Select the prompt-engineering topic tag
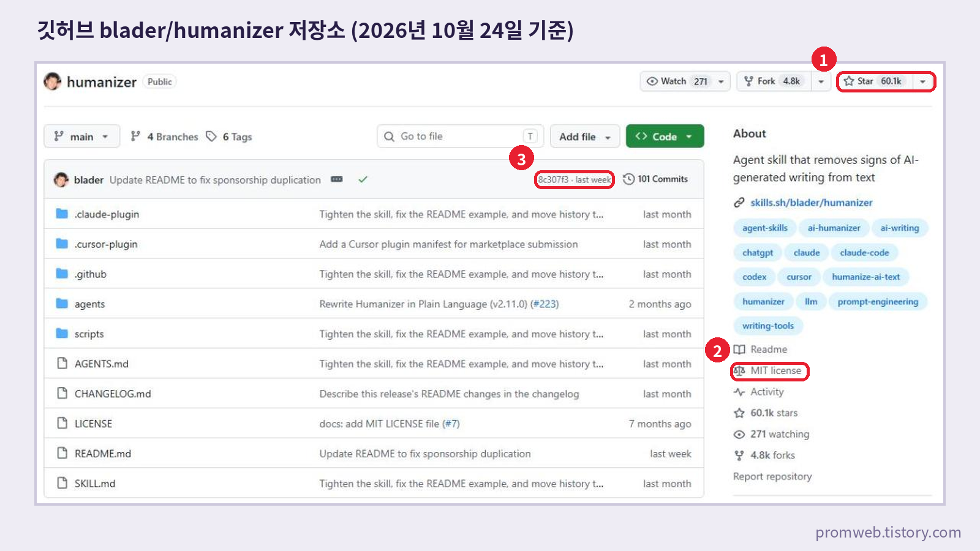The image size is (980, 551). pyautogui.click(x=878, y=301)
